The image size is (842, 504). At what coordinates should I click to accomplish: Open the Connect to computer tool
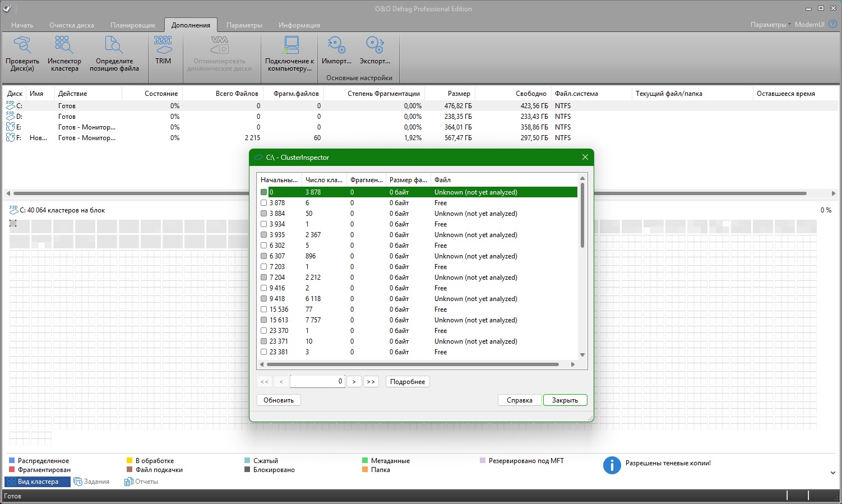pyautogui.click(x=289, y=45)
